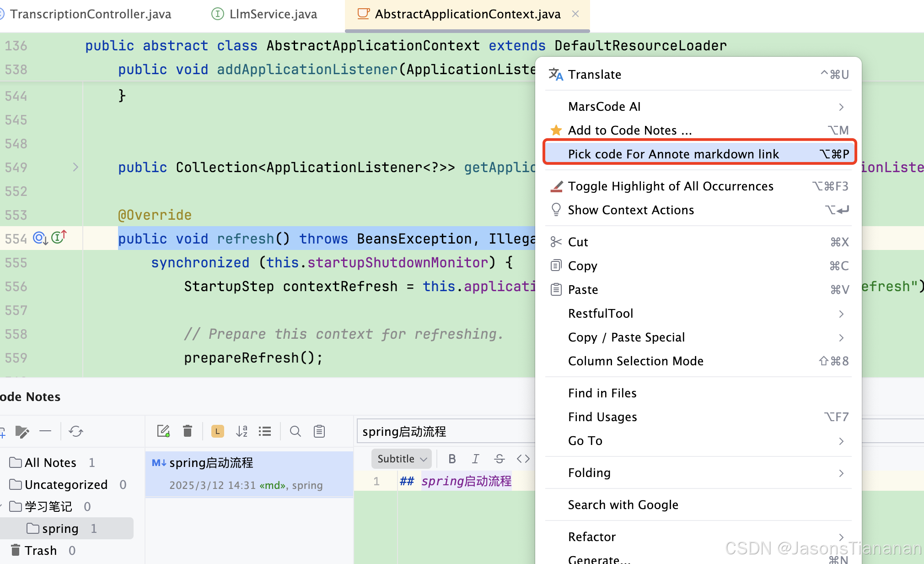Switch to the LlmService.java tab

[273, 14]
